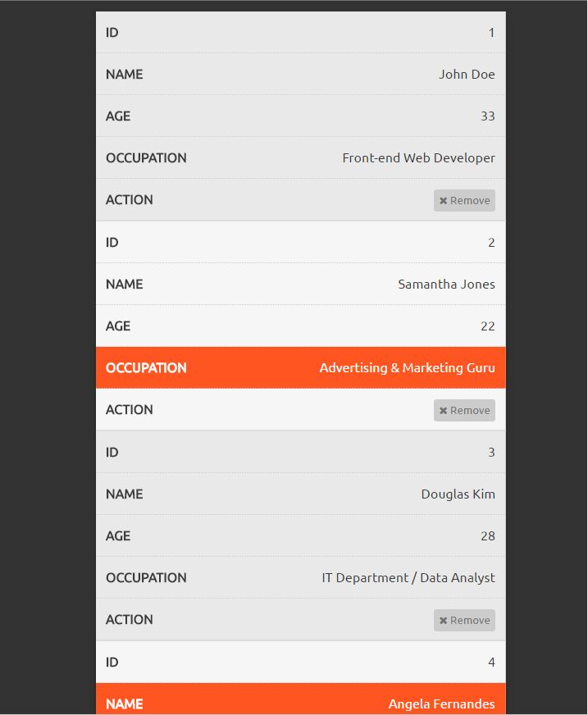Click the ID value 4
The height and width of the screenshot is (715, 588).
491,663
